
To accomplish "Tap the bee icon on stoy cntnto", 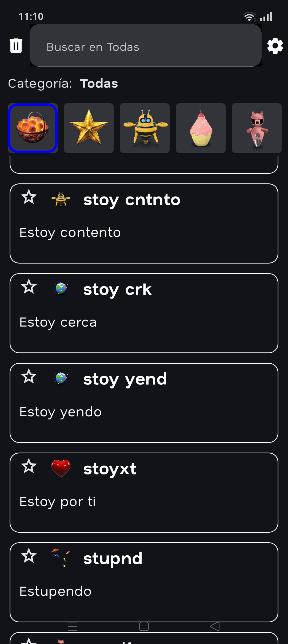I will click(x=61, y=199).
